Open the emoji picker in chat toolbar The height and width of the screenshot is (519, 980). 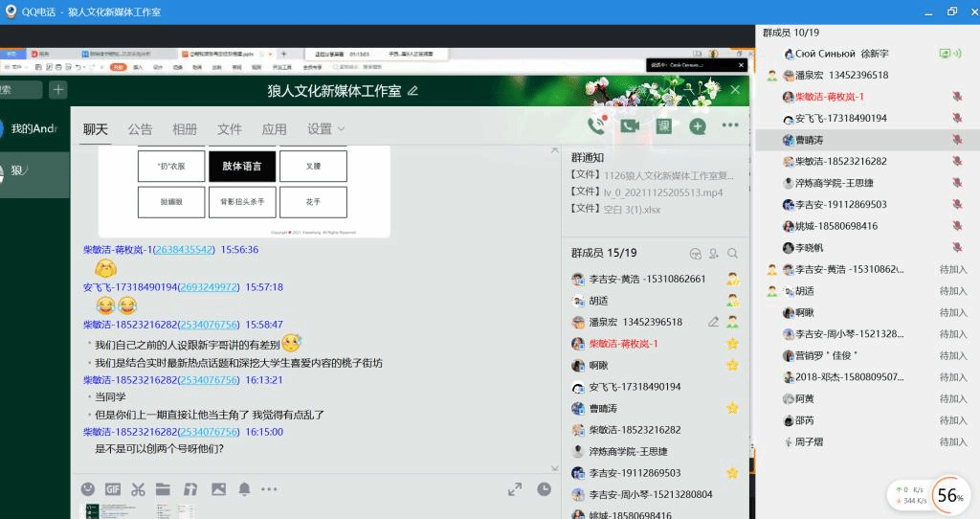click(x=88, y=489)
